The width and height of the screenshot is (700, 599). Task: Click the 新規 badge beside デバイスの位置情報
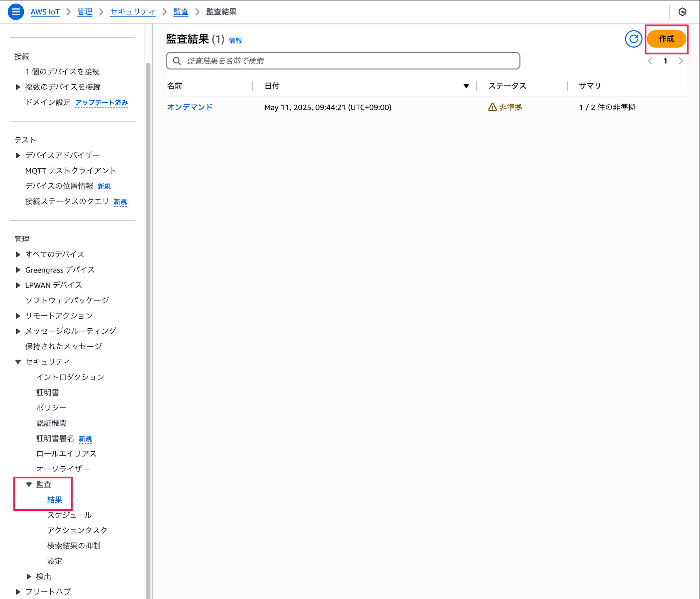(x=104, y=186)
